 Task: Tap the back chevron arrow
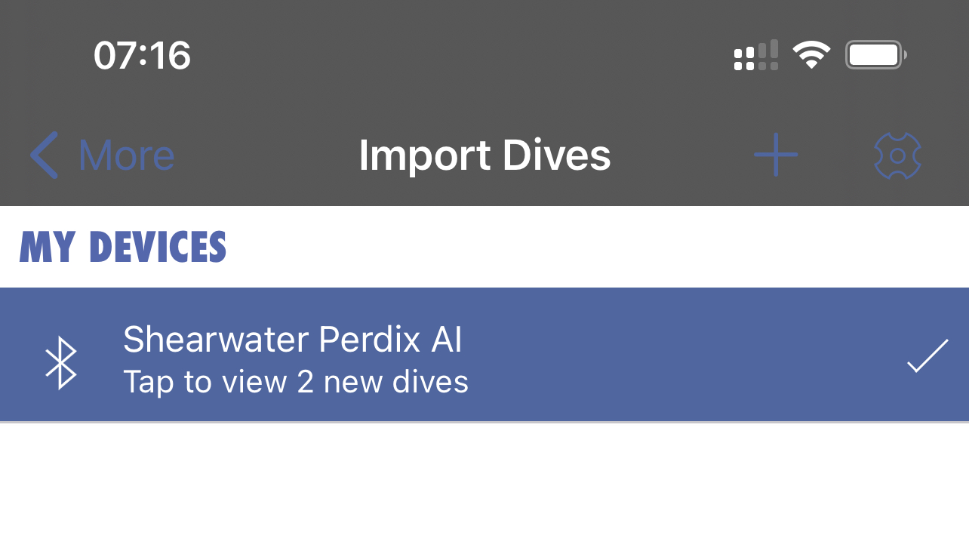pos(44,155)
